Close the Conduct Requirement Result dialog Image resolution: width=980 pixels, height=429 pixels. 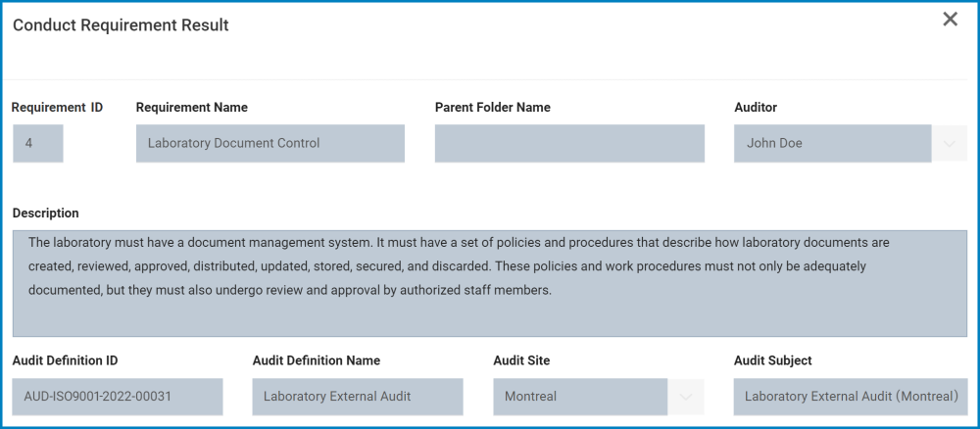point(950,20)
